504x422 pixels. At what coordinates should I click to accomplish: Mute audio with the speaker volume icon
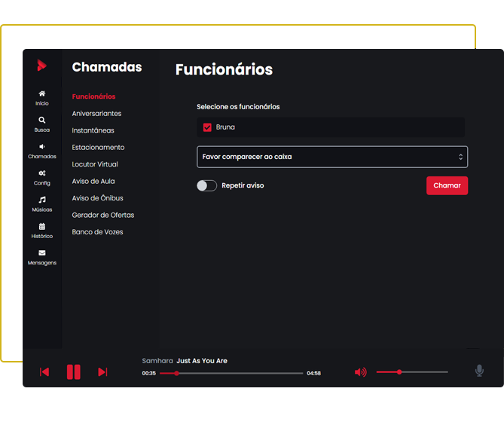(360, 372)
